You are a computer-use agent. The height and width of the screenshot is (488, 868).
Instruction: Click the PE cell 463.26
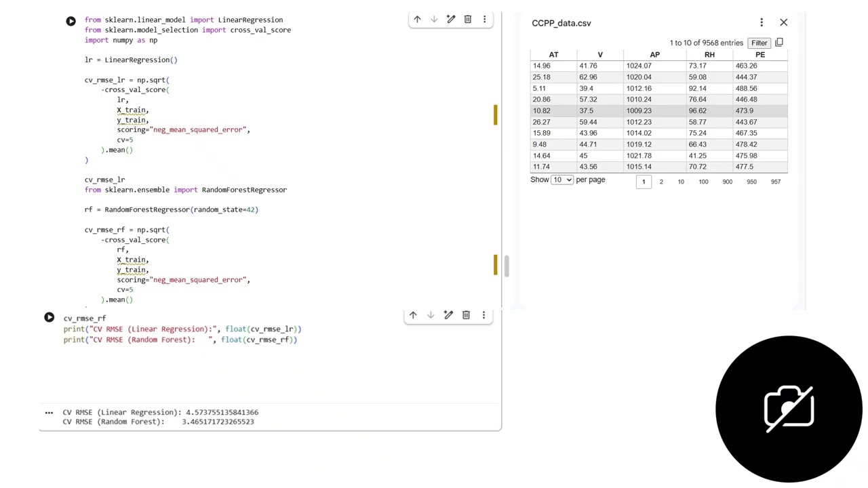746,66
